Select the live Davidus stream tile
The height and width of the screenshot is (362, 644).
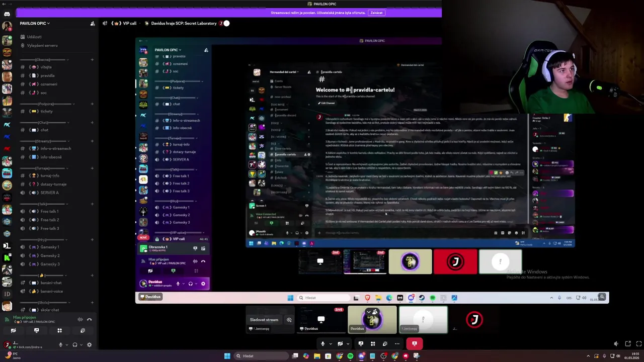321,320
